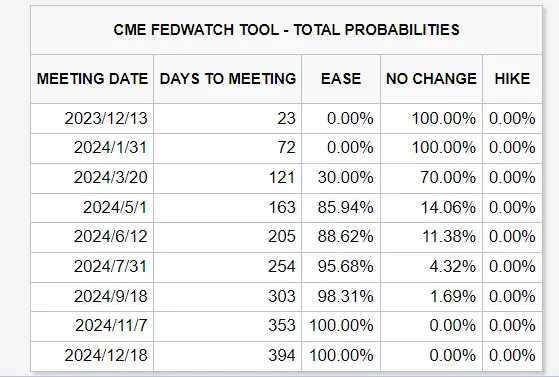Click the 2024/12/18 meeting date cell

click(x=92, y=356)
